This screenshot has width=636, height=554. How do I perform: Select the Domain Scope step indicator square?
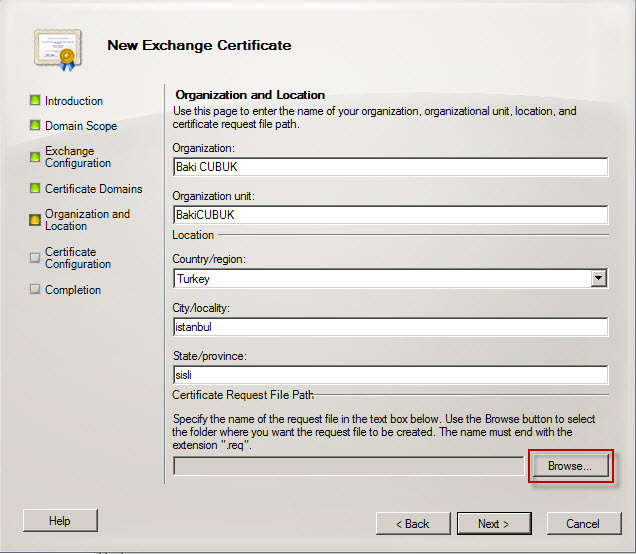point(35,125)
